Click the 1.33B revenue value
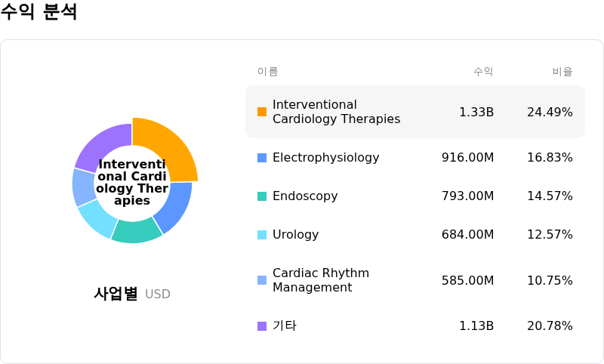Screen dimensions: 604x364 pos(476,112)
